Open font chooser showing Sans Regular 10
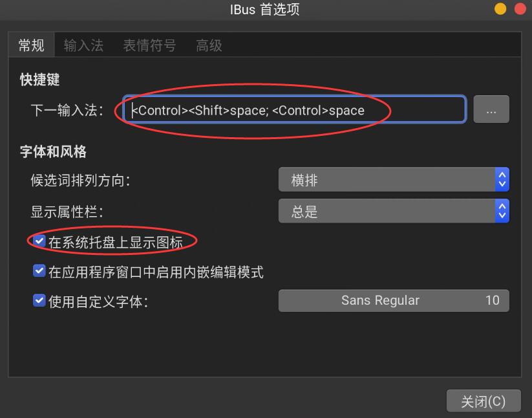The image size is (532, 418). [x=394, y=300]
